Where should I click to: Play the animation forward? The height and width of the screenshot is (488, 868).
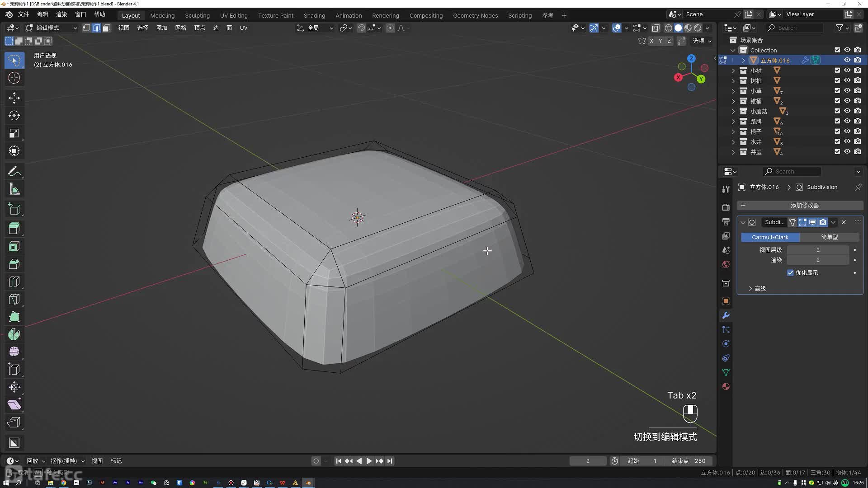point(369,461)
